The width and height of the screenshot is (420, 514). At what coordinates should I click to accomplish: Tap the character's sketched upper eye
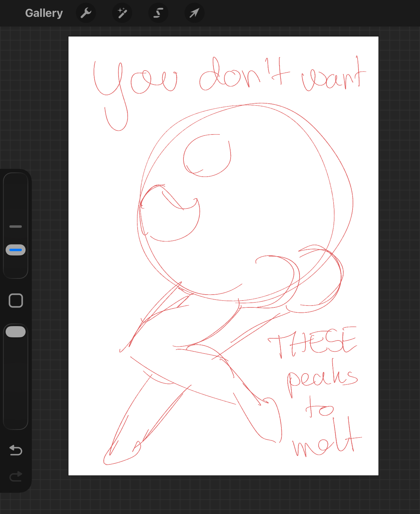[207, 156]
